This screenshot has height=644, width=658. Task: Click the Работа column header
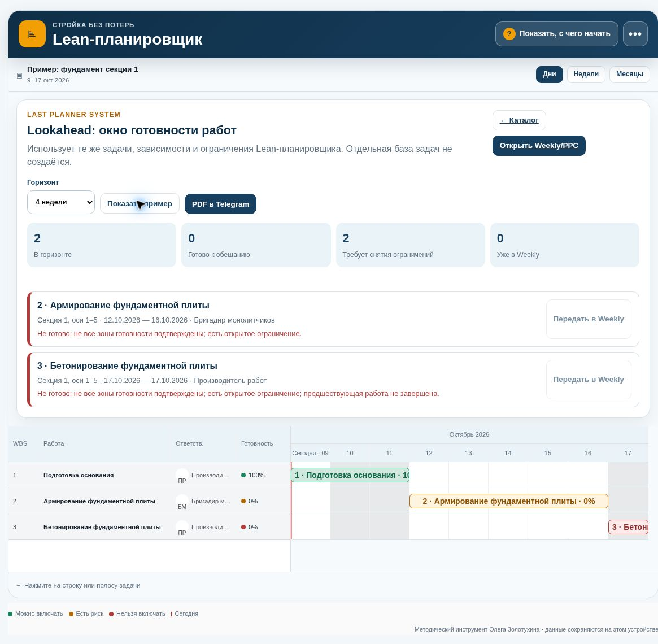coord(54,444)
